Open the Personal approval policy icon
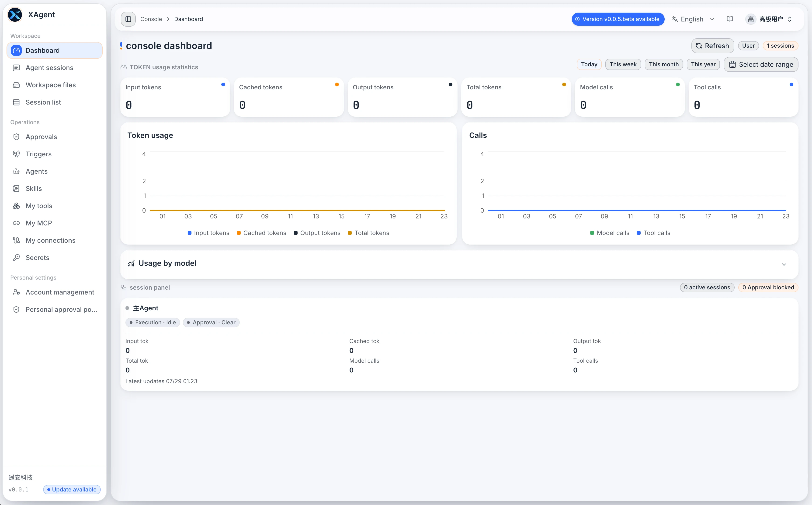Viewport: 812px width, 505px height. click(16, 310)
